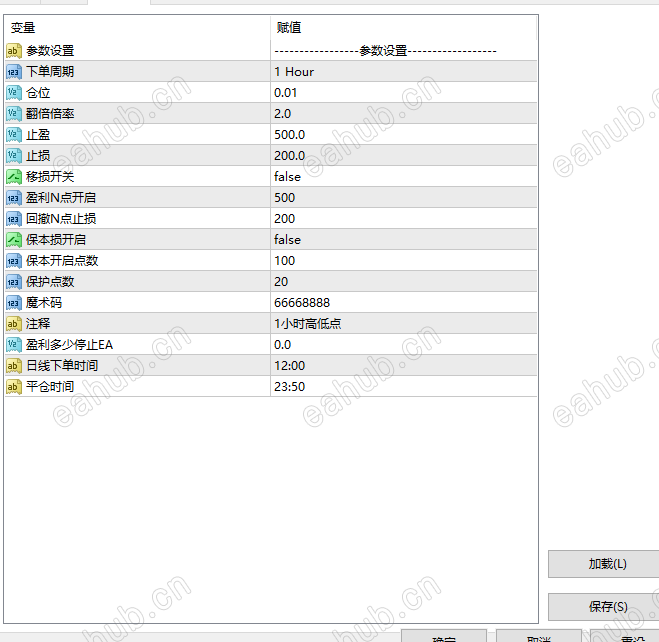Viewport: 659px width, 642px height.
Task: Click the 变量 column header
Action: pyautogui.click(x=137, y=28)
